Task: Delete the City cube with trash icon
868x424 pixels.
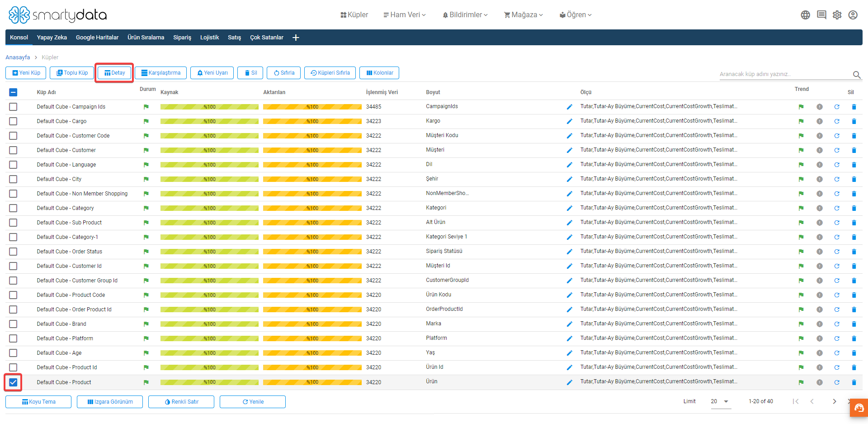Action: 854,179
